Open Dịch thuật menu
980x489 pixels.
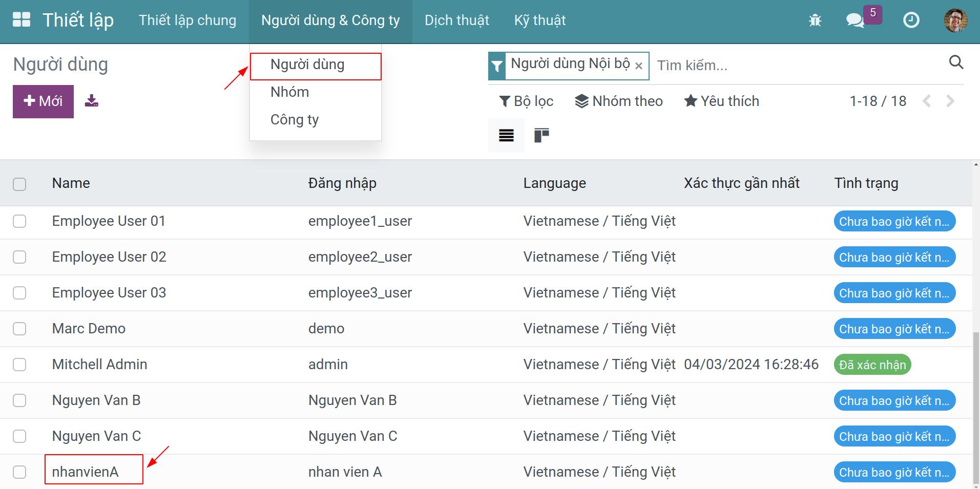457,20
